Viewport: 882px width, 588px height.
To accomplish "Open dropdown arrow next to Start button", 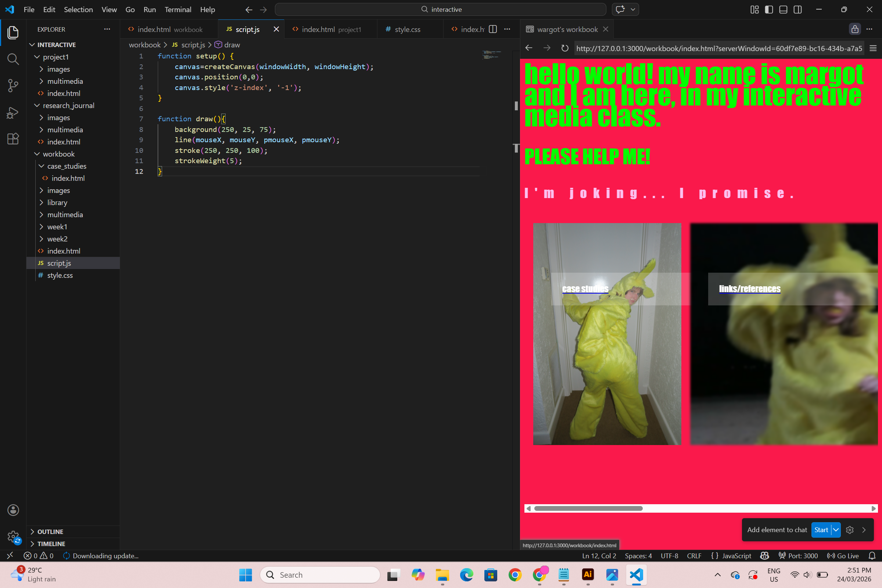I will pyautogui.click(x=836, y=530).
